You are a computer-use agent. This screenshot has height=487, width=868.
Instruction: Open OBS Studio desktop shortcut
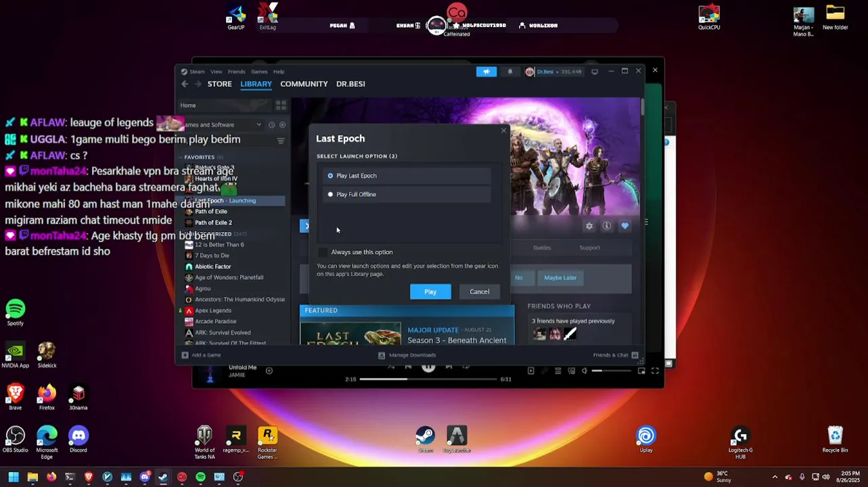click(x=16, y=440)
